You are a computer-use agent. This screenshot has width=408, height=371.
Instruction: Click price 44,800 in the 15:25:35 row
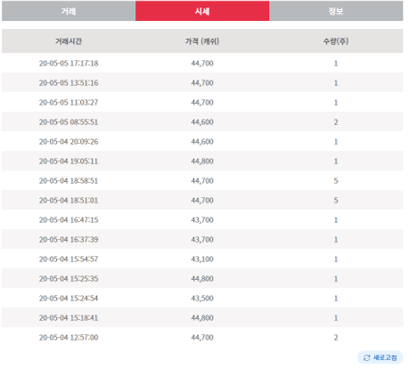point(202,279)
